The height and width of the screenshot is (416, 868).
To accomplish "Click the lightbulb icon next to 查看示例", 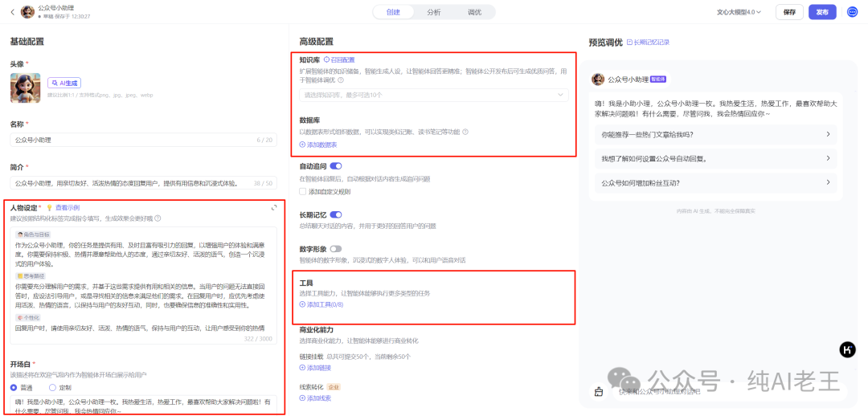I will [x=49, y=208].
